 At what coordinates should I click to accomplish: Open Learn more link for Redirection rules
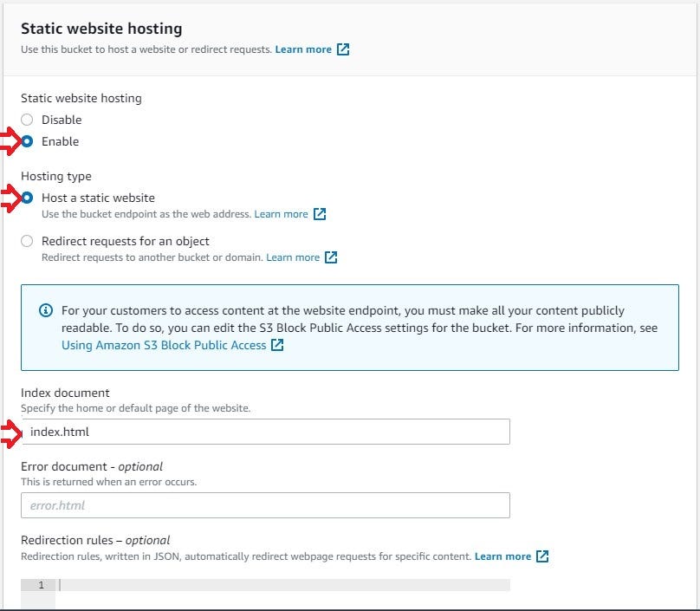[502, 556]
